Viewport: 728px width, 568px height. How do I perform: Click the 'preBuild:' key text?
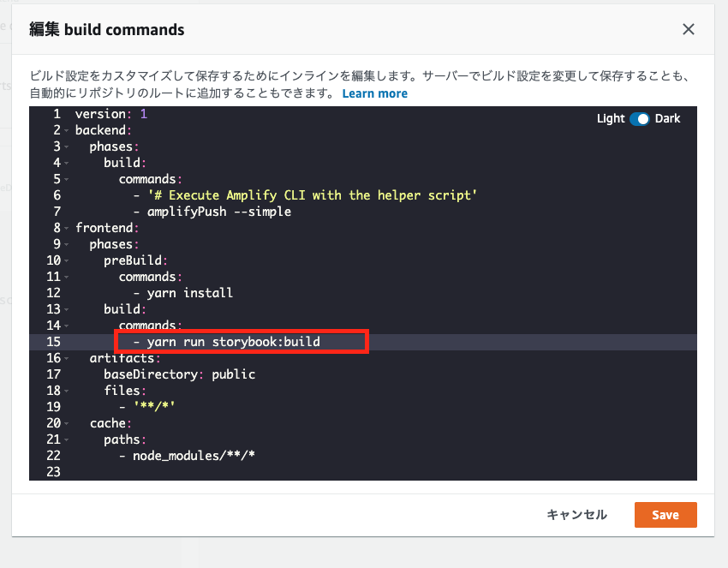click(x=135, y=260)
